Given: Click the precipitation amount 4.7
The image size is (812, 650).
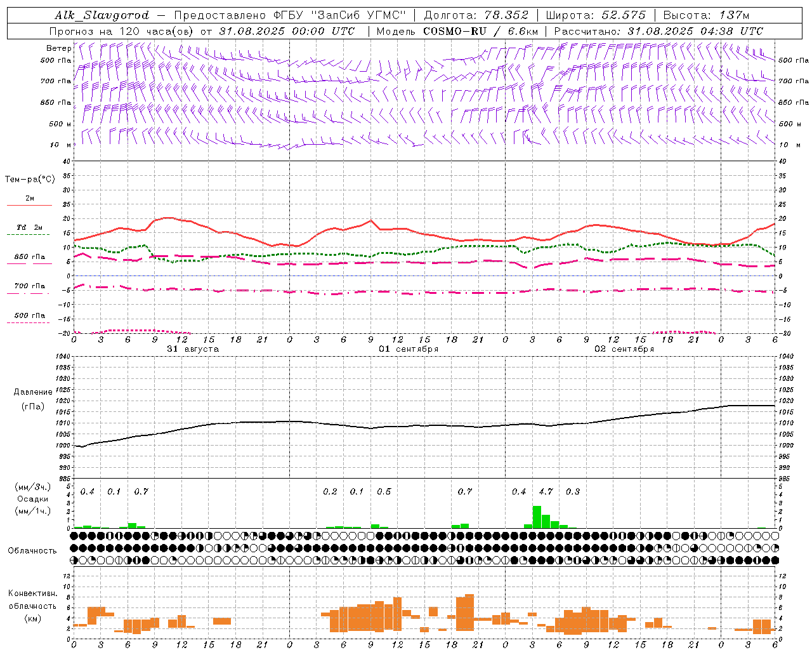Looking at the screenshot, I should point(546,491).
